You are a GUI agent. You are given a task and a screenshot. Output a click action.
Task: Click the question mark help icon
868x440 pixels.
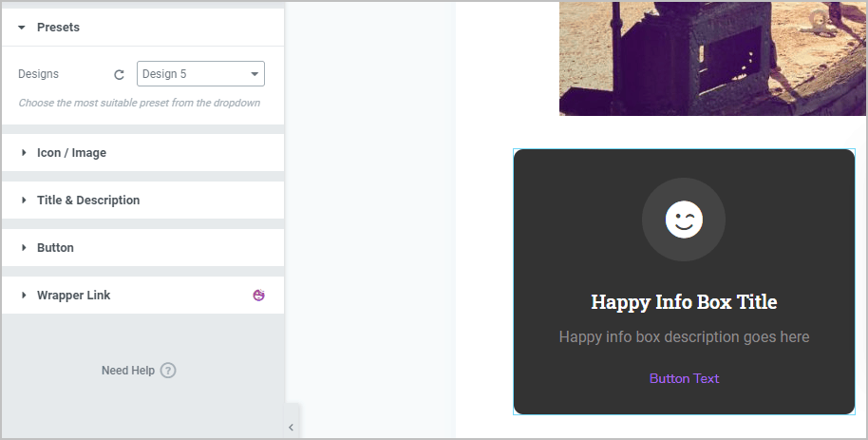pyautogui.click(x=168, y=371)
